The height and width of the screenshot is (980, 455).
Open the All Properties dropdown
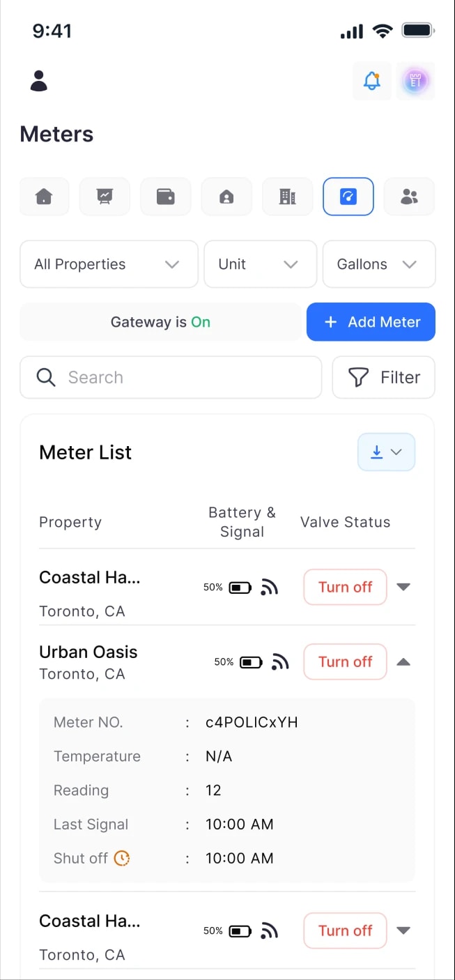(109, 264)
